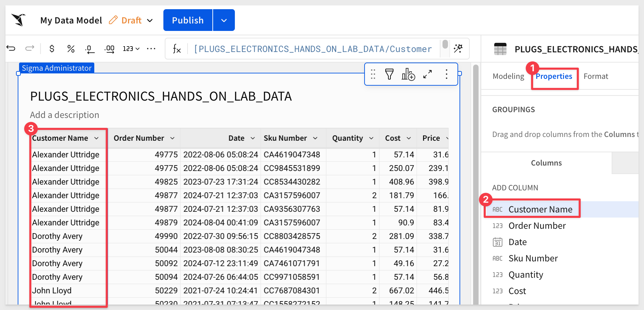Open Customer Name column header menu
The height and width of the screenshot is (310, 644).
point(96,138)
